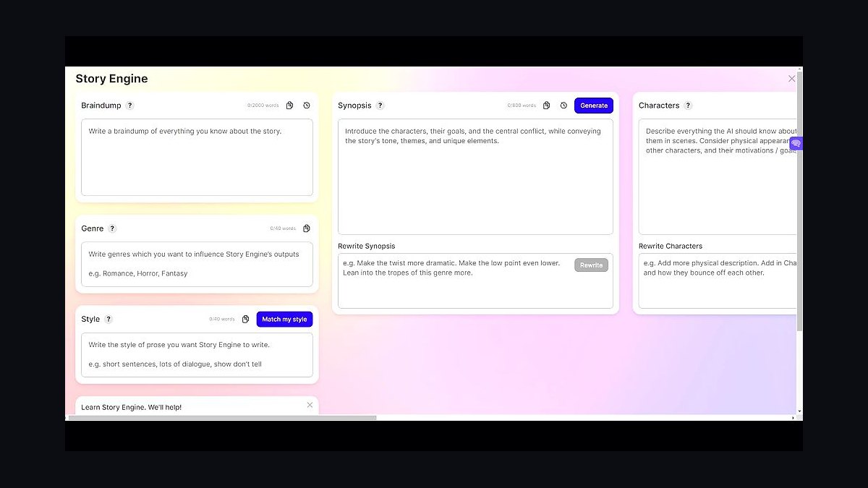Open Braindump history clock icon
The height and width of the screenshot is (488, 868).
[x=307, y=106]
